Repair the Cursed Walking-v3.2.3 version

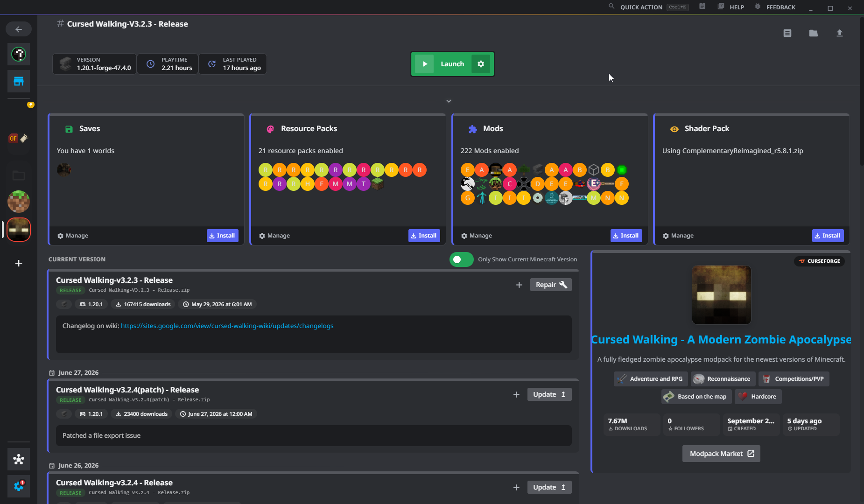click(551, 285)
